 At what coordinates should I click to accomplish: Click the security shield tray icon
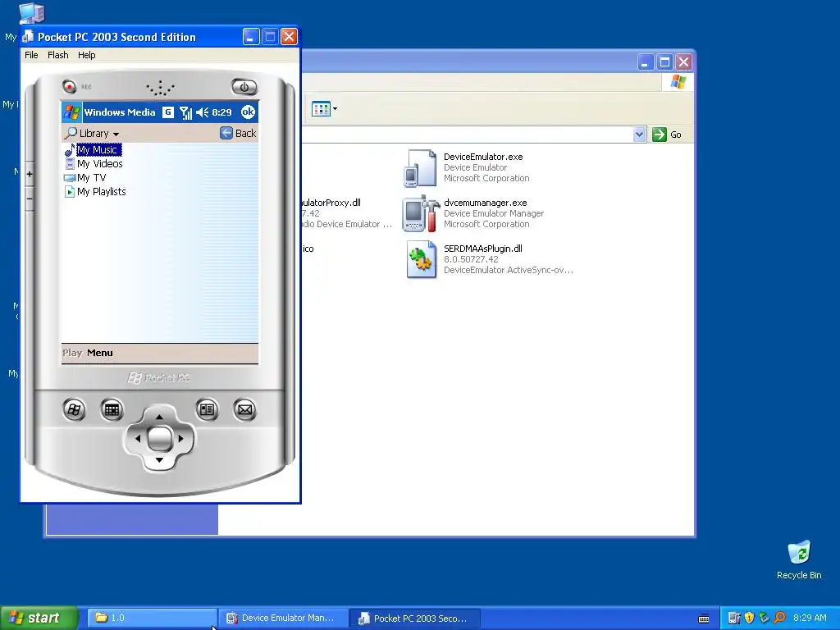click(749, 618)
